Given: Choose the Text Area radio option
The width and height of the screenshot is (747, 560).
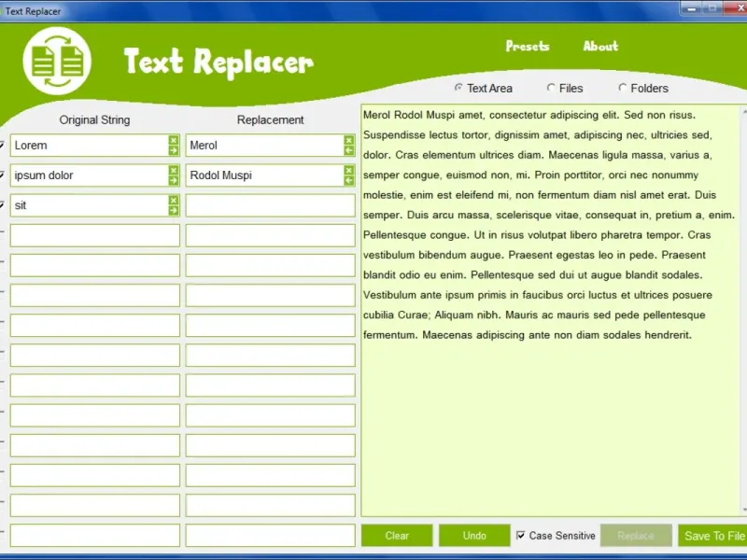Looking at the screenshot, I should pos(458,88).
